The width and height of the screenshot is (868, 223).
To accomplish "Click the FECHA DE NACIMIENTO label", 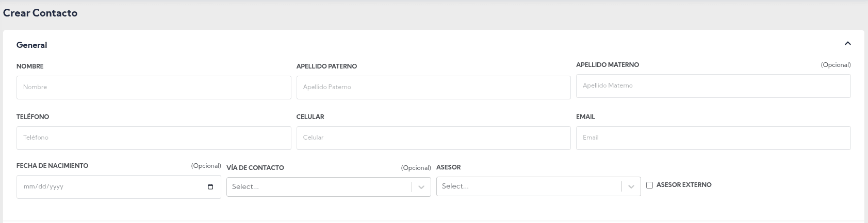I will click(53, 166).
